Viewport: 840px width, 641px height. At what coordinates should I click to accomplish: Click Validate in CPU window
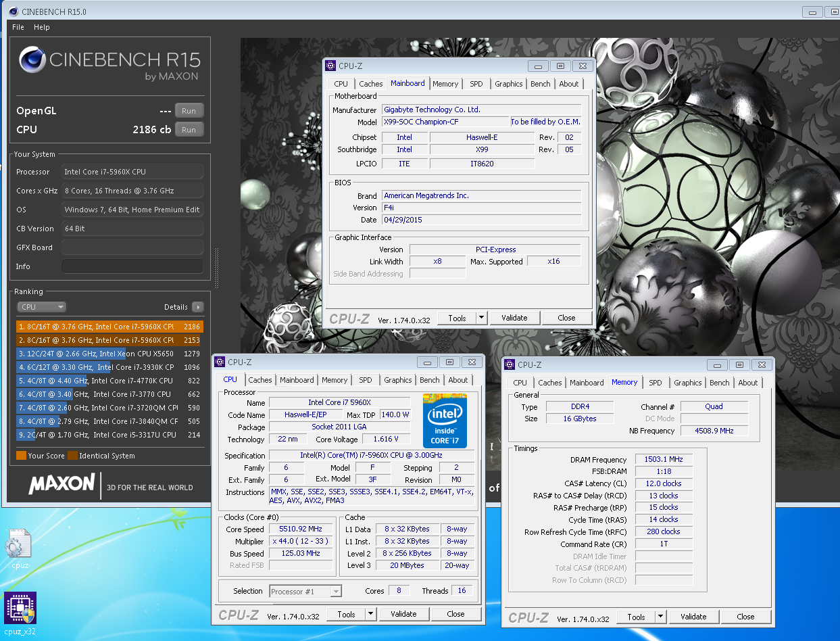[403, 614]
